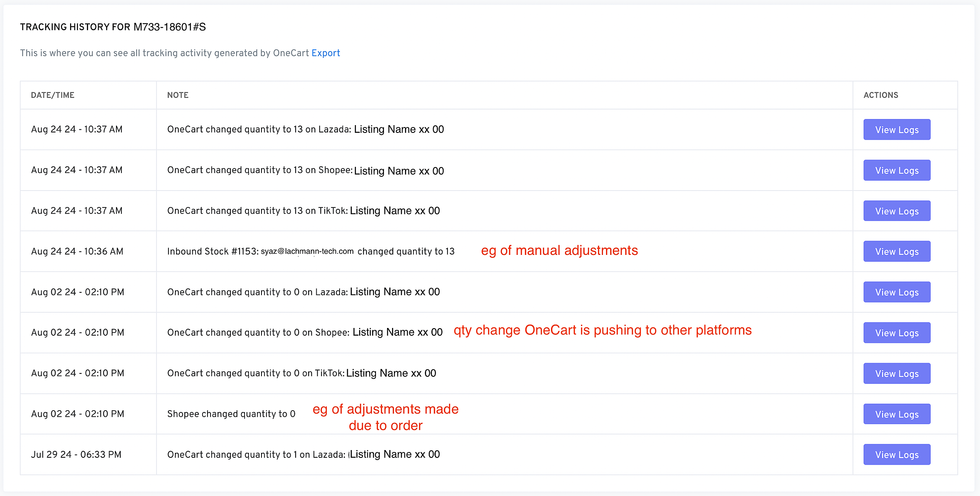Click the Tracking History M733-18601#S heading

click(x=113, y=27)
